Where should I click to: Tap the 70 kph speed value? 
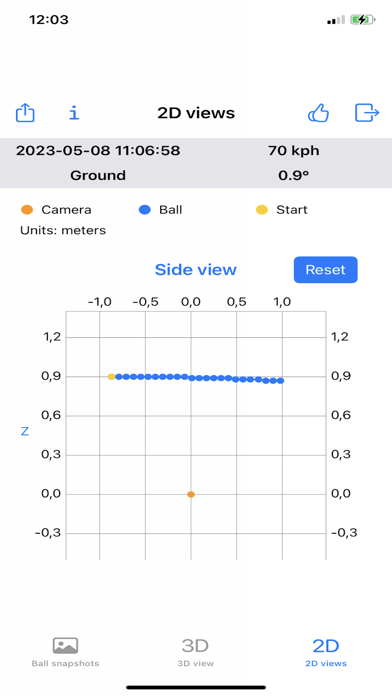pyautogui.click(x=293, y=150)
